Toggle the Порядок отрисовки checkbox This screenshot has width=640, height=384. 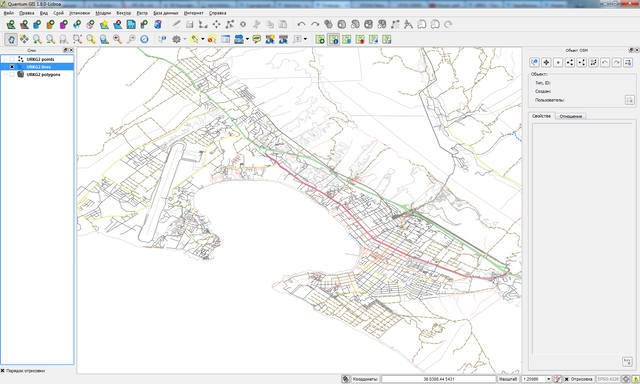[x=2, y=371]
